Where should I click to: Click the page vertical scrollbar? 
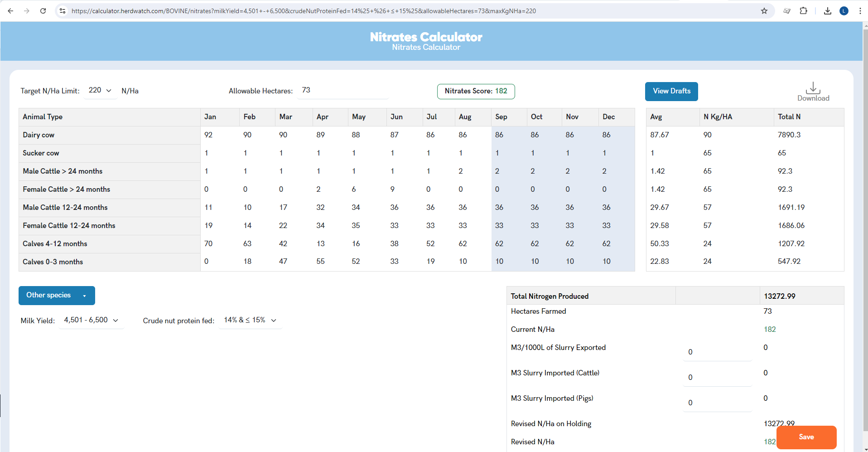(865, 227)
